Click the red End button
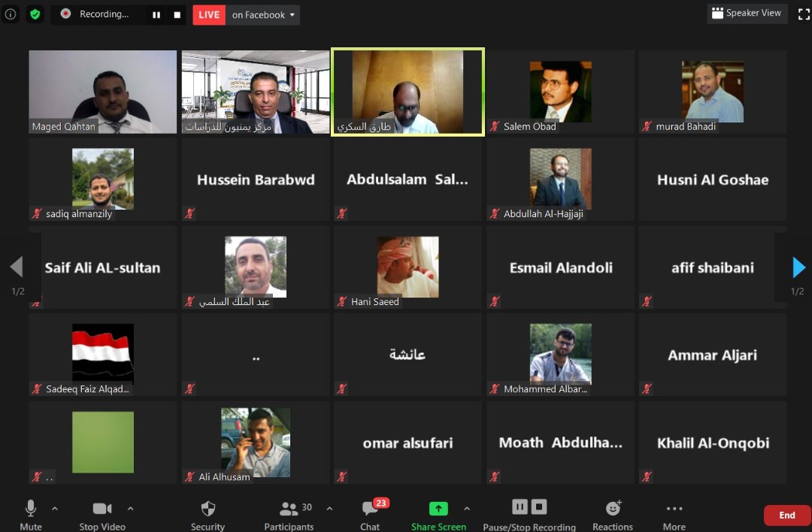The width and height of the screenshot is (812, 532). 786,515
